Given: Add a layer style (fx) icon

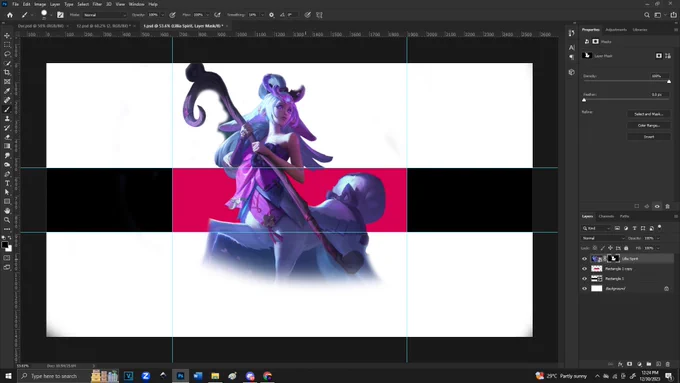Looking at the screenshot, I should click(x=620, y=364).
